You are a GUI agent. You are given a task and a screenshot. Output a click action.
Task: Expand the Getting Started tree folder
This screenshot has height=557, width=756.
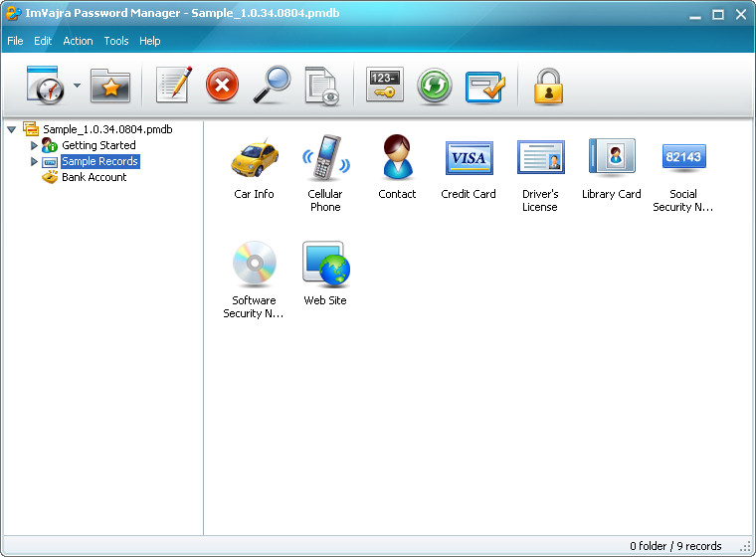(x=34, y=145)
